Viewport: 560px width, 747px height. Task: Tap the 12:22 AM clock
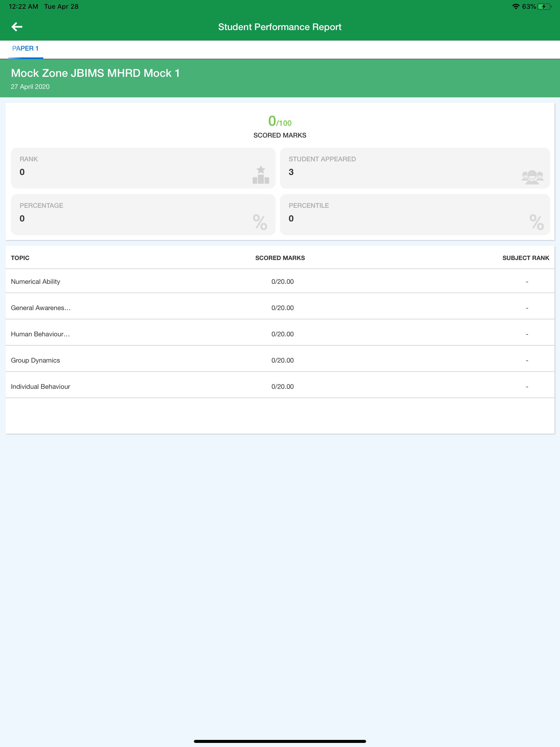tap(23, 6)
